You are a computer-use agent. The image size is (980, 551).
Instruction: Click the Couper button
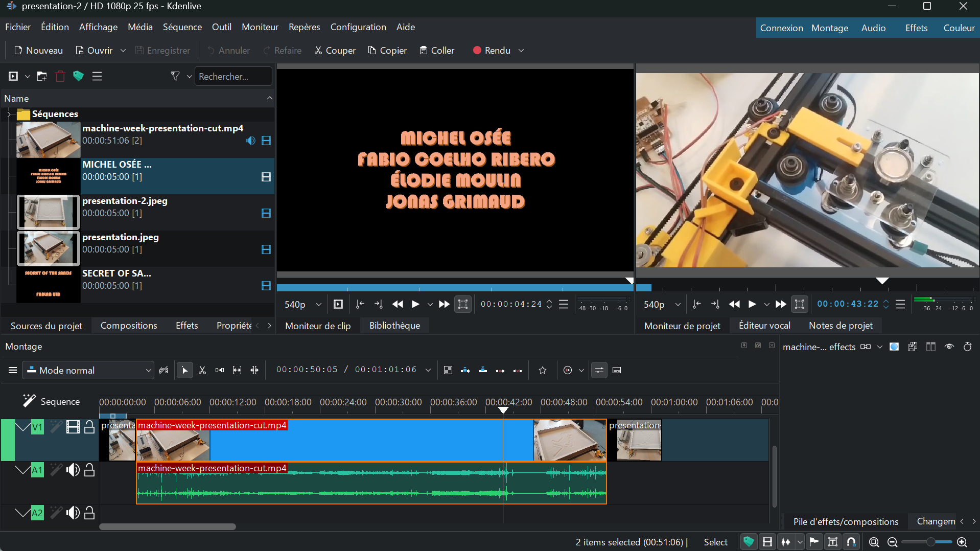click(x=335, y=51)
